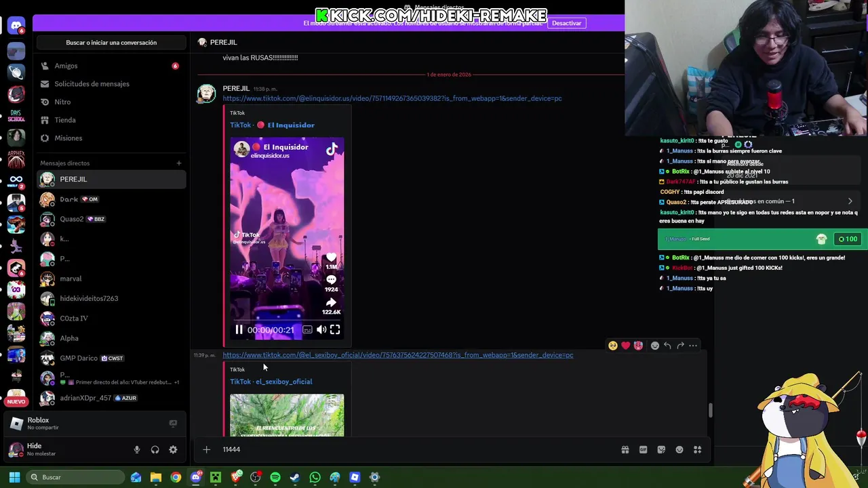Open Discord user settings gear
The width and height of the screenshot is (868, 488).
173,449
